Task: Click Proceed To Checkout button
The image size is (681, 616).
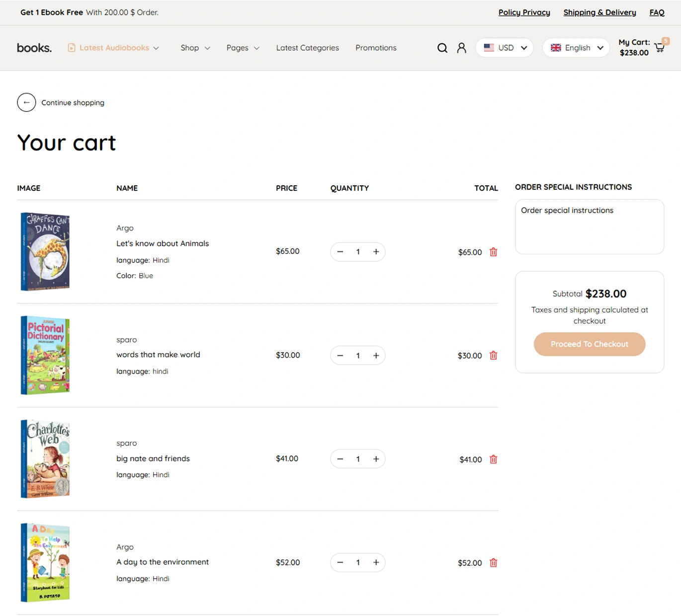Action: point(589,344)
